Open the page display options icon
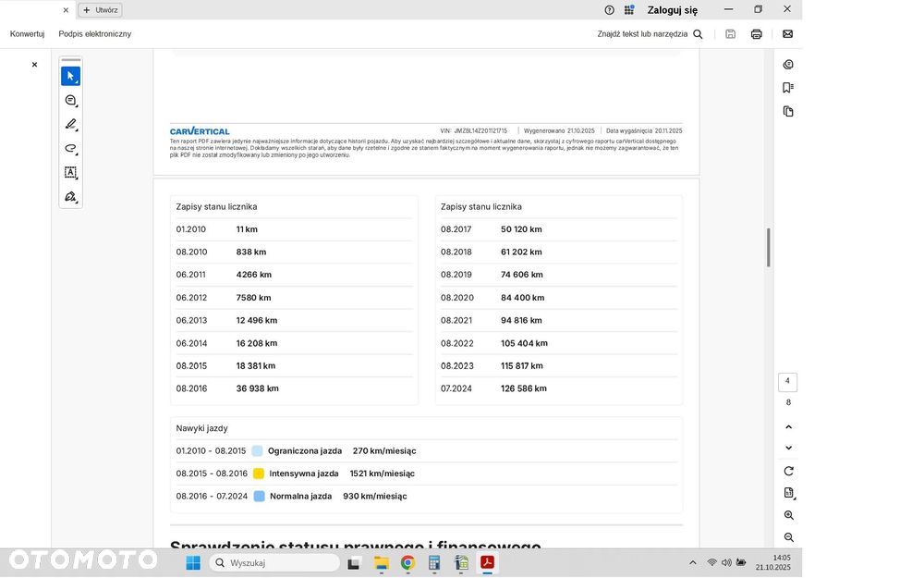 pyautogui.click(x=788, y=493)
